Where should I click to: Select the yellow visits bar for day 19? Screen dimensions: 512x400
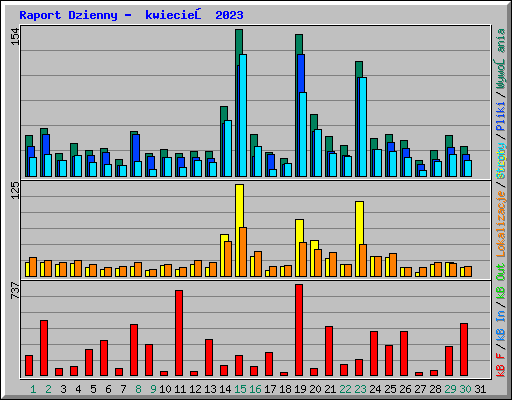299,231
